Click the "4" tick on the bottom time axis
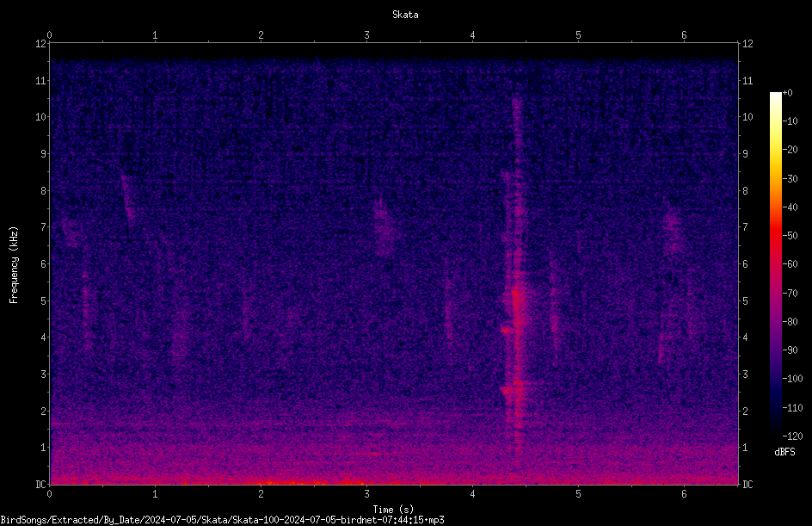Viewport: 812px width, 526px height. point(472,494)
